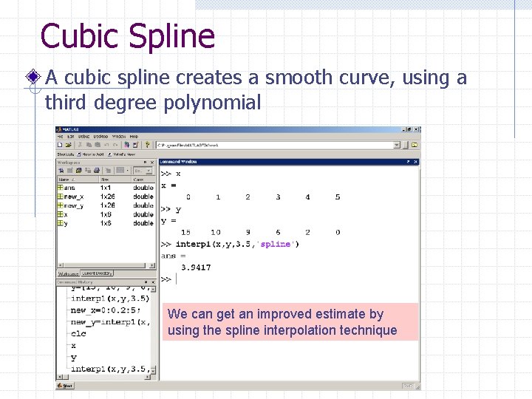Undock the Command Window panel
532x399 pixels.
point(408,162)
